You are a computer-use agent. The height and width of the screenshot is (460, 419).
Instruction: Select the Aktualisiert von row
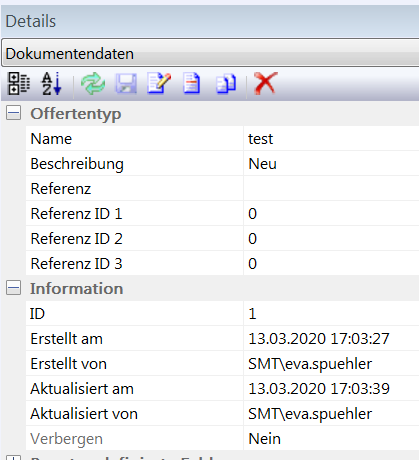coord(222,413)
